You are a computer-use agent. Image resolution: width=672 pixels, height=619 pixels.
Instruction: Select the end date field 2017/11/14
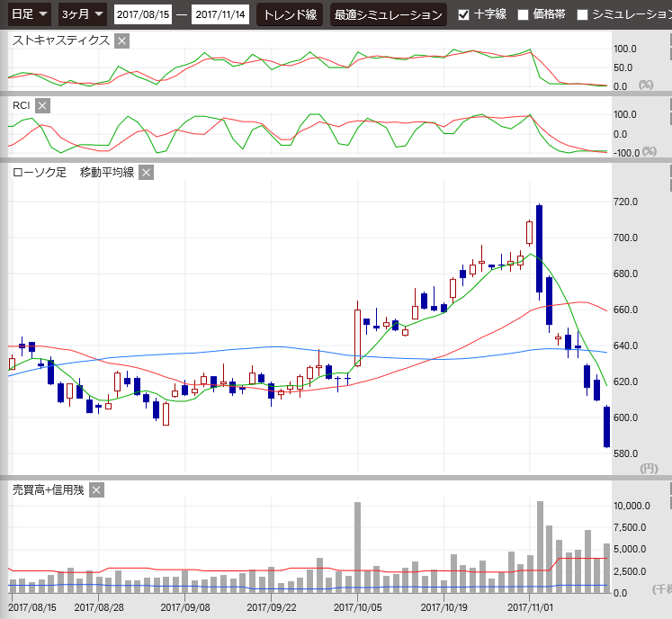220,14
